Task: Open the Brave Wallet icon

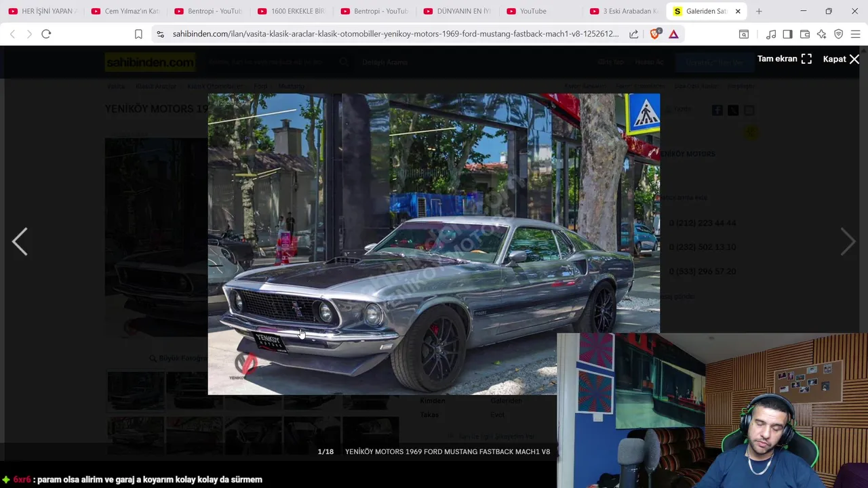Action: pyautogui.click(x=805, y=34)
